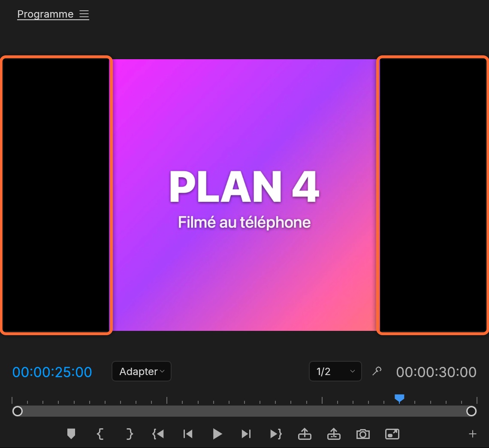Click the Extract button
Image resolution: width=489 pixels, height=448 pixels.
[334, 434]
